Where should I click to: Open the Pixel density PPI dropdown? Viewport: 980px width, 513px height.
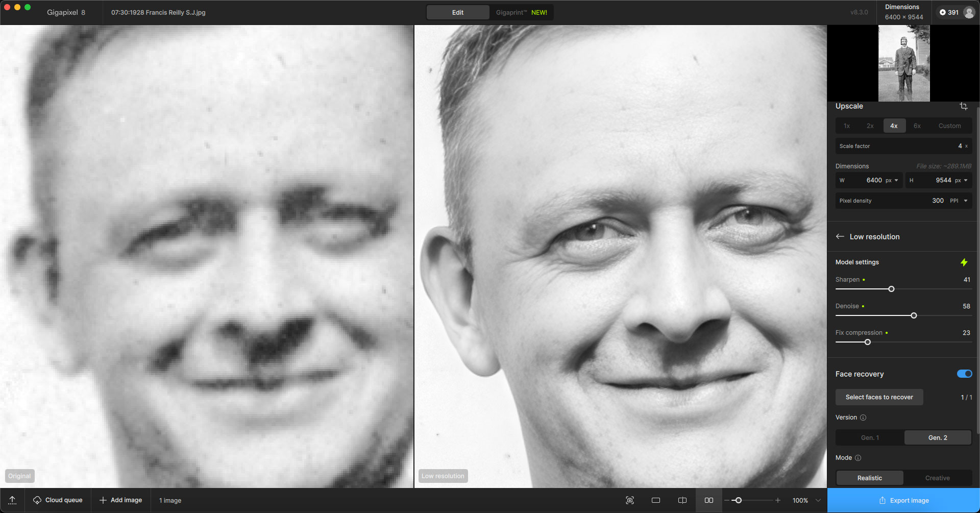(958, 201)
